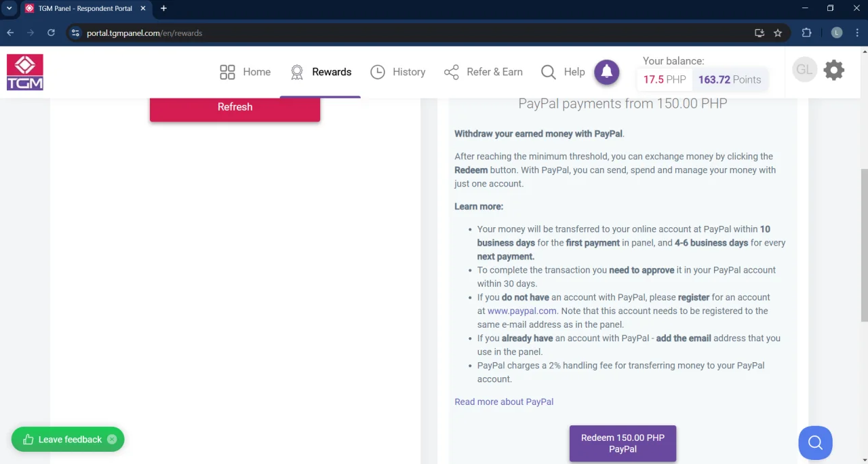Open the Help menu item

pos(563,72)
